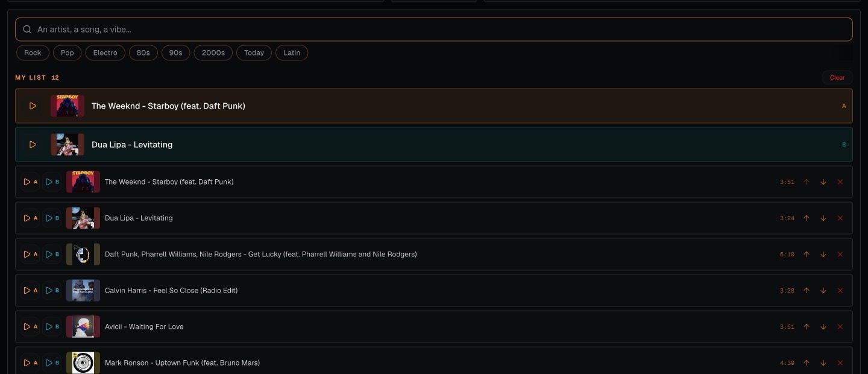Select the Today chip
Image resolution: width=868 pixels, height=374 pixels.
pyautogui.click(x=254, y=53)
